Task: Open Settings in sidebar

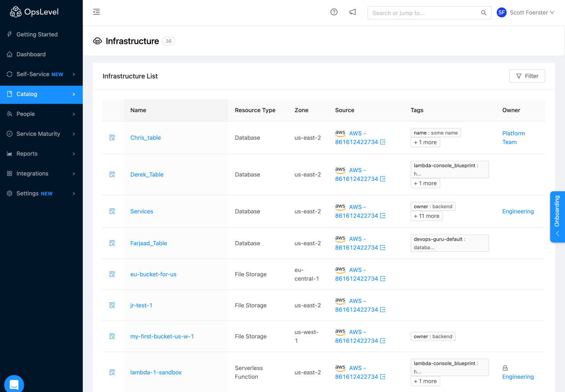Action: pos(41,194)
